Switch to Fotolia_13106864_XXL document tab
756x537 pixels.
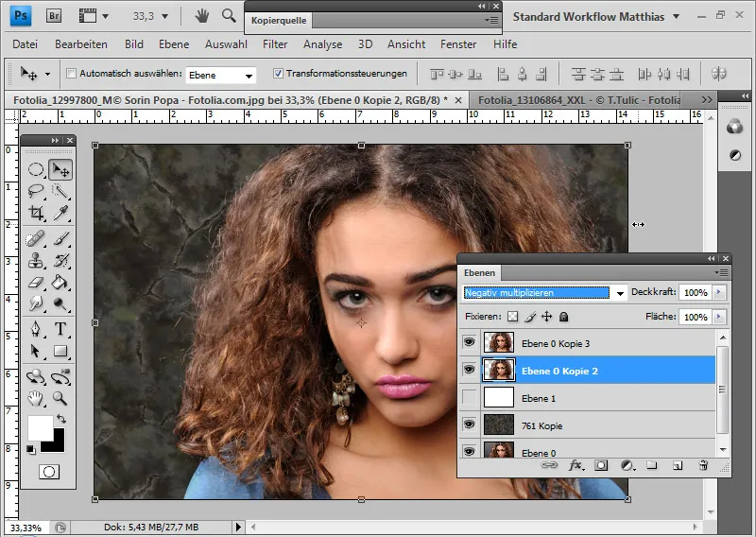(x=579, y=100)
